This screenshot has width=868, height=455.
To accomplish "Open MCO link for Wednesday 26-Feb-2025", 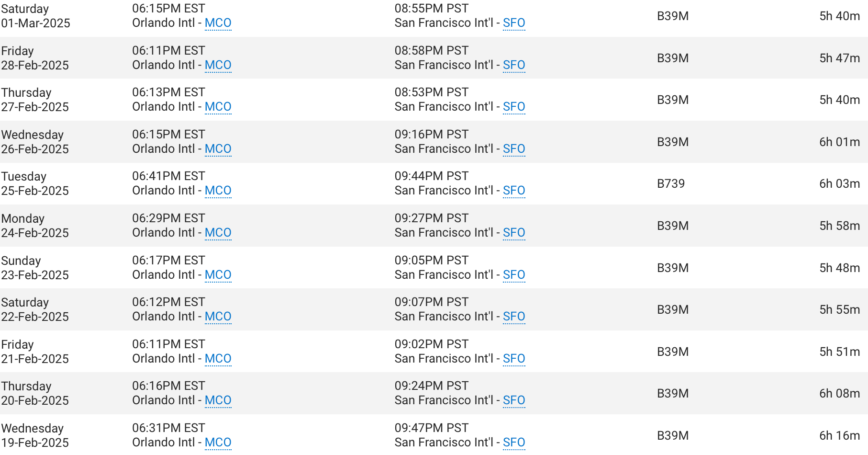I will click(x=218, y=149).
